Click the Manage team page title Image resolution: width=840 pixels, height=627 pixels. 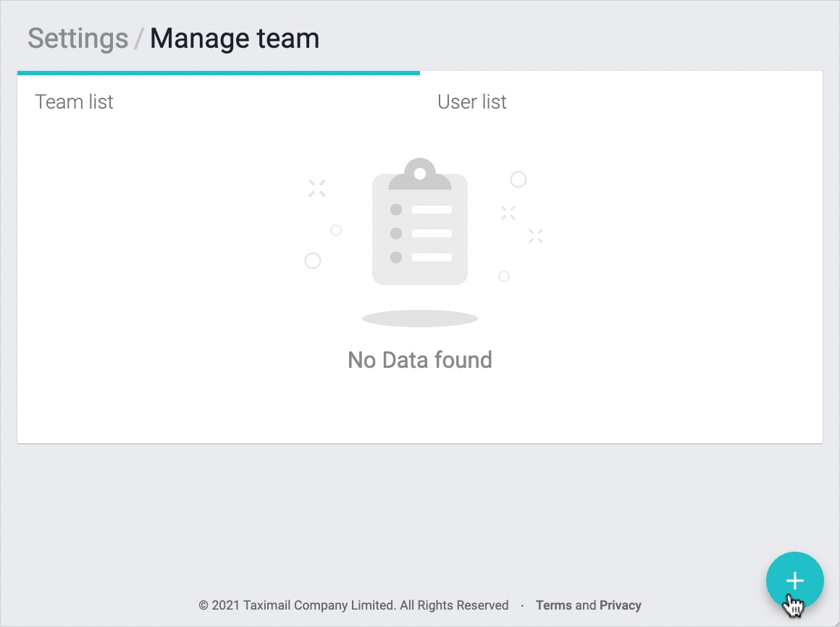(x=235, y=38)
